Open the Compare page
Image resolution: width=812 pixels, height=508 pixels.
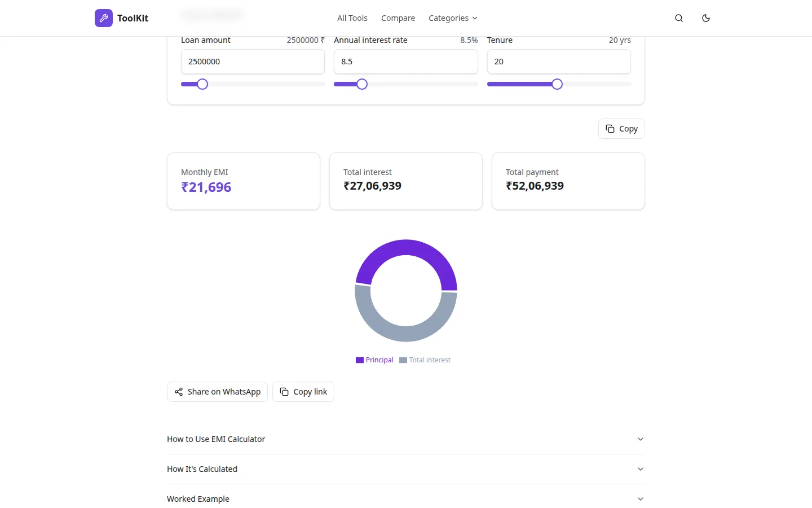pyautogui.click(x=398, y=18)
